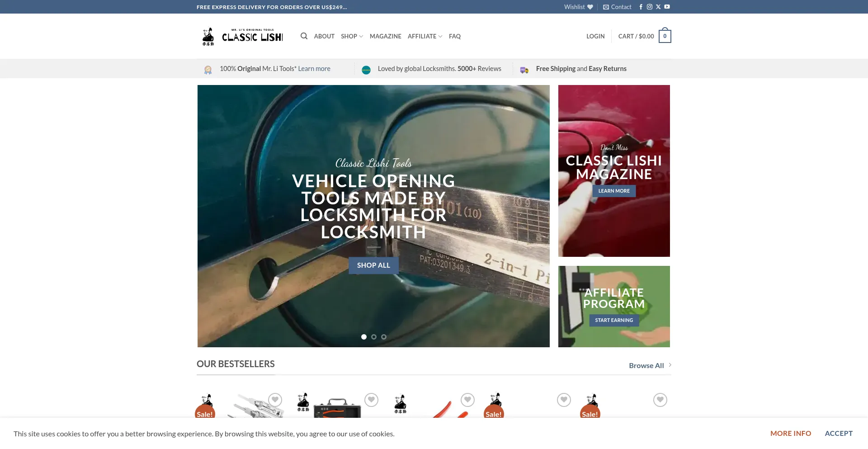Add fourth bestseller product to wishlist
Viewport: 868px width, 449px height.
click(x=564, y=400)
